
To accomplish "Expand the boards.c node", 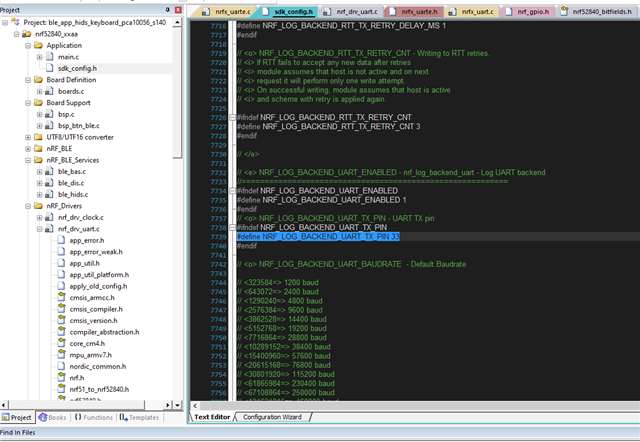I will point(40,91).
